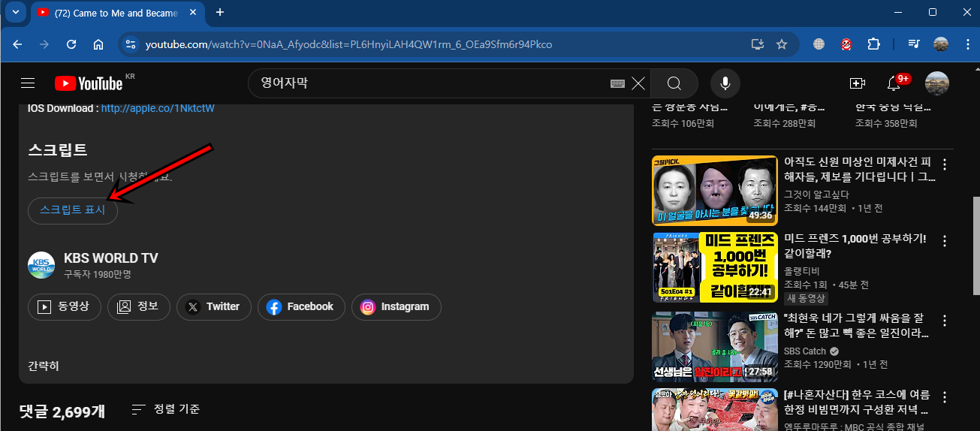Viewport: 980px width, 431px height.
Task: Click channel name 올랭티비
Action: 802,271
